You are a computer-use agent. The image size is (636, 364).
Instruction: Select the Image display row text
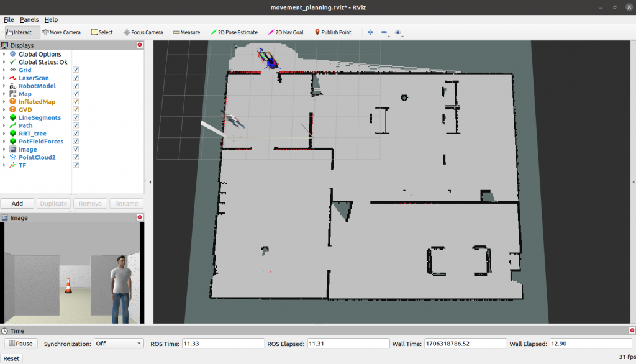click(x=27, y=149)
